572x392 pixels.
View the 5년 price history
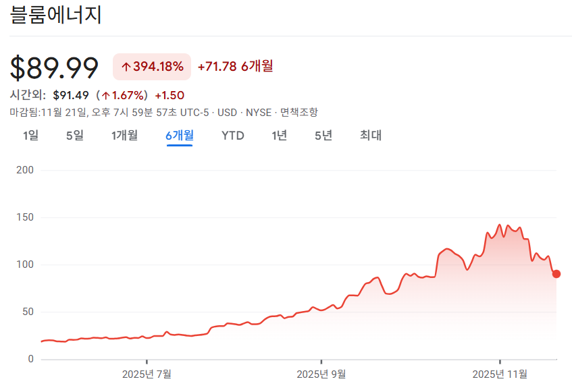323,136
